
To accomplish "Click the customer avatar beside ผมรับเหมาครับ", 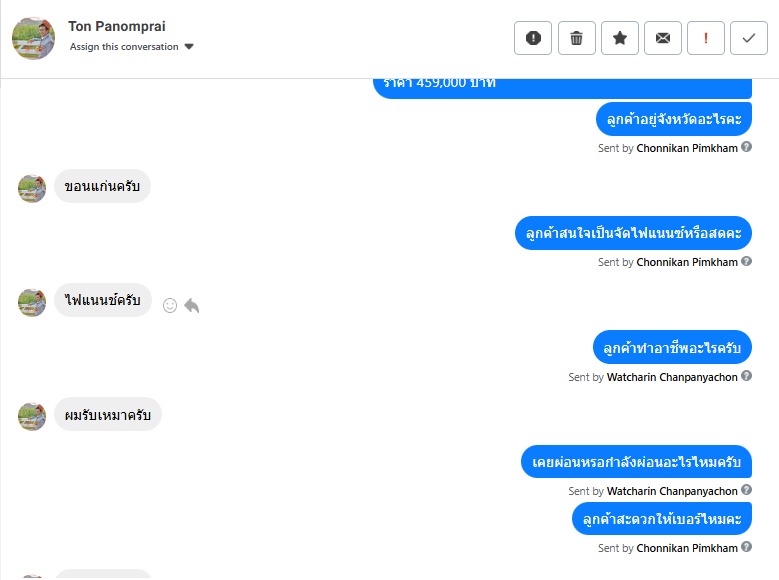I will pos(32,416).
